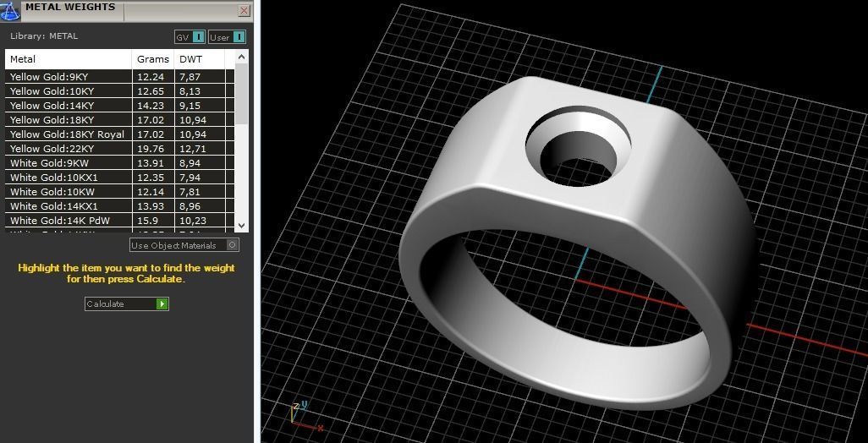Click the XYZ axis indicator in the viewport

click(x=307, y=416)
